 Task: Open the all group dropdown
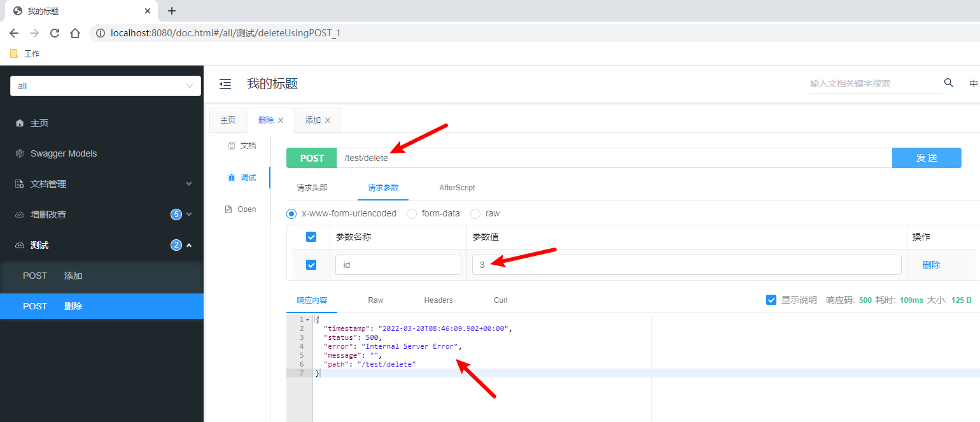click(106, 86)
